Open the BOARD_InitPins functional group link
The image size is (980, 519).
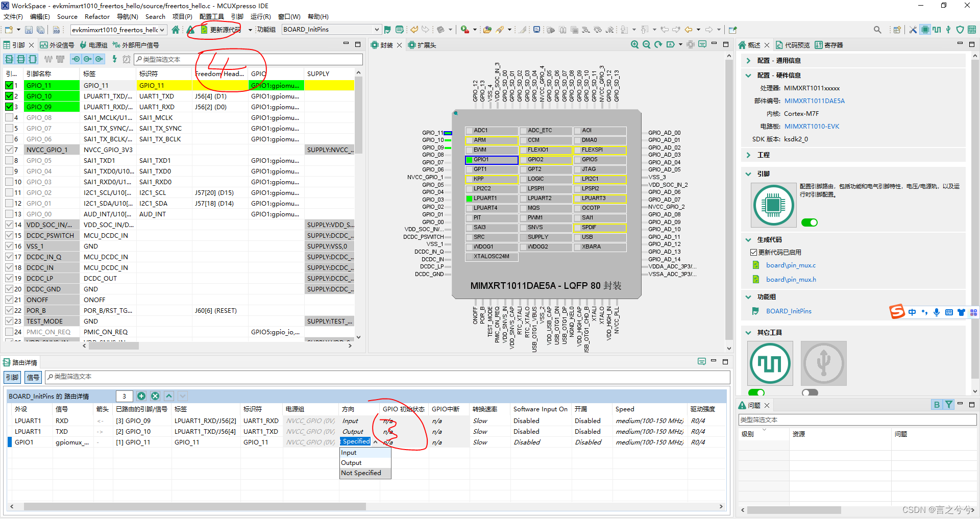(x=789, y=311)
